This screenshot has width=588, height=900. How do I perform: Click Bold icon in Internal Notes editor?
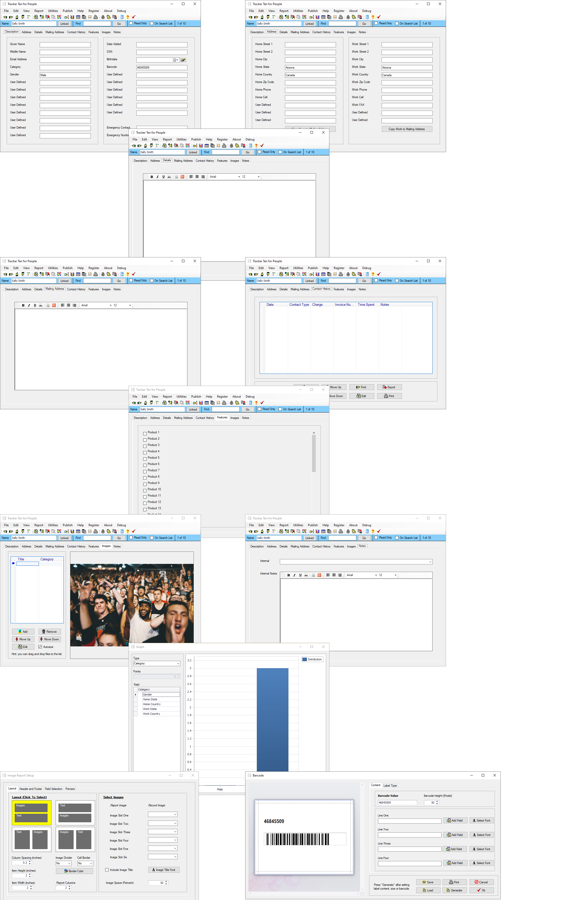coord(288,575)
